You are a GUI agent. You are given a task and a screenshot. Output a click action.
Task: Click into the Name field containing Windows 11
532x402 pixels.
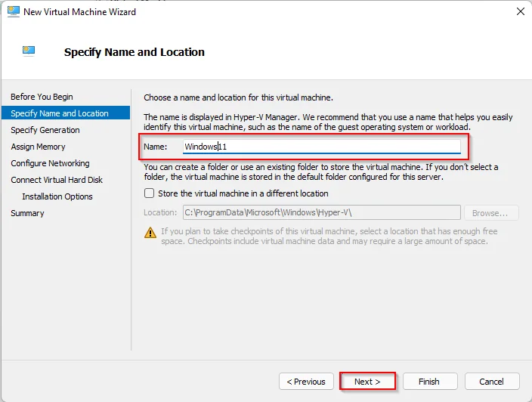pyautogui.click(x=322, y=147)
